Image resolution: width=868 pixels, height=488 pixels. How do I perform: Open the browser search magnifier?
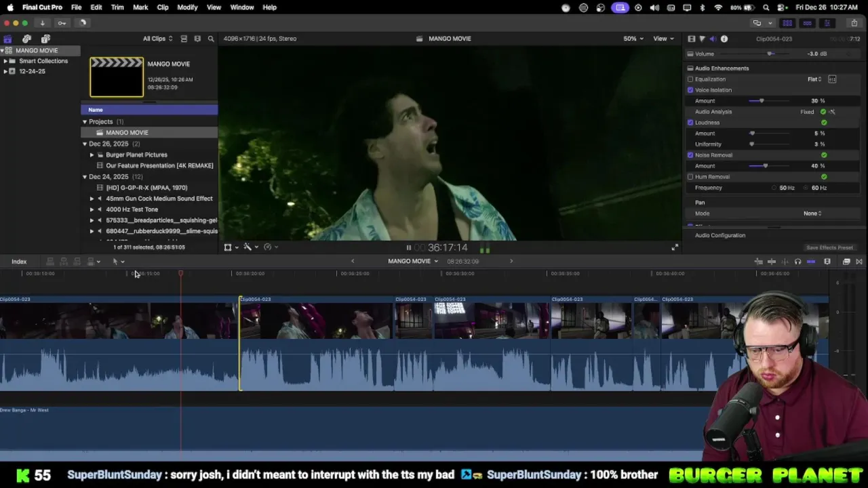[211, 39]
